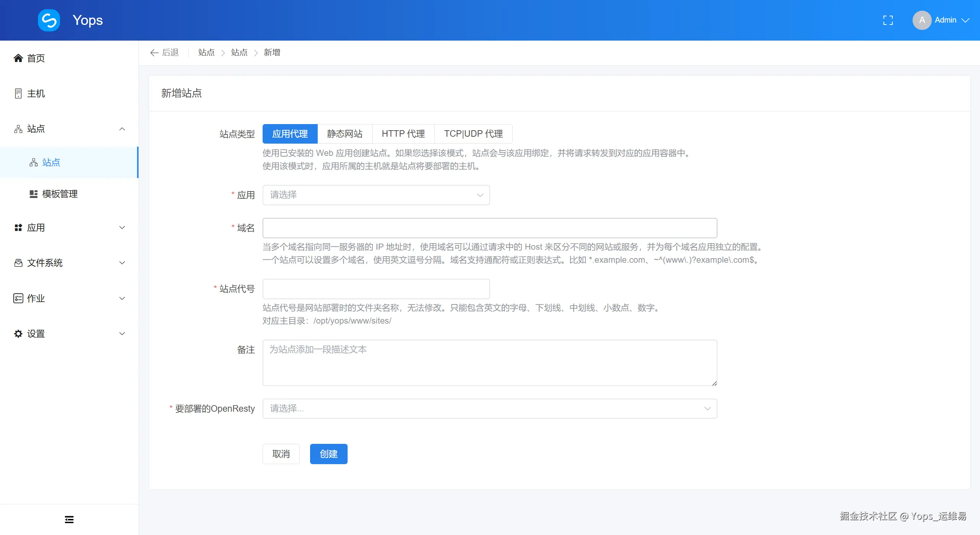Click 后退 to go back
The width and height of the screenshot is (980, 535).
coord(164,52)
